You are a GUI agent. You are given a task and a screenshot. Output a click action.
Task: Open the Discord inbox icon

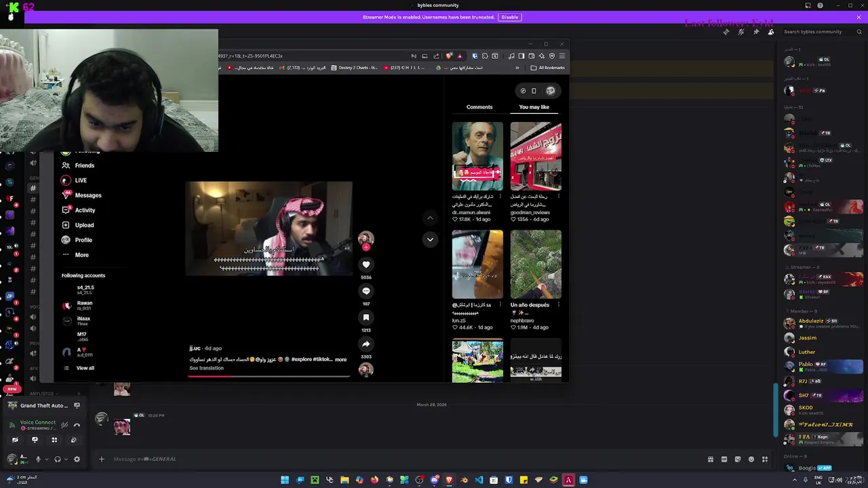click(x=808, y=5)
